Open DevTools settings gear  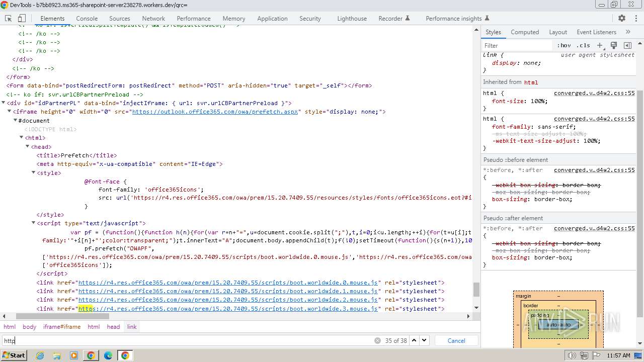click(x=622, y=18)
